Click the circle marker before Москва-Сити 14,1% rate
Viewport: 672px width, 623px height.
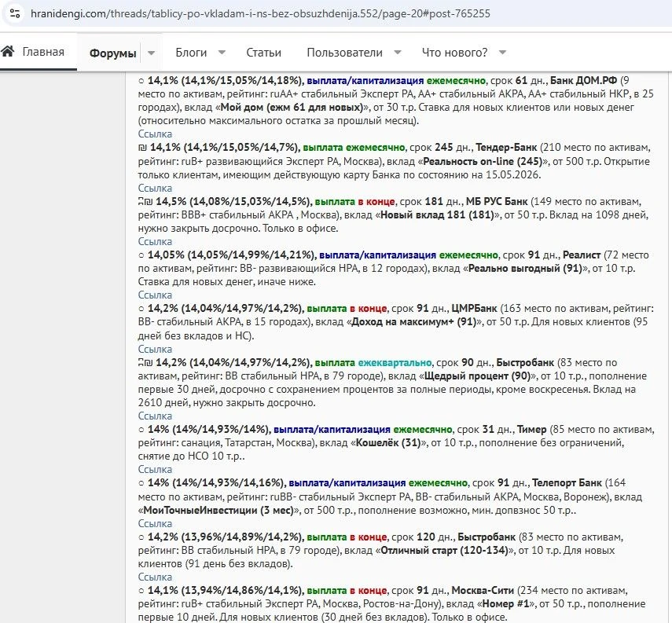tap(141, 591)
